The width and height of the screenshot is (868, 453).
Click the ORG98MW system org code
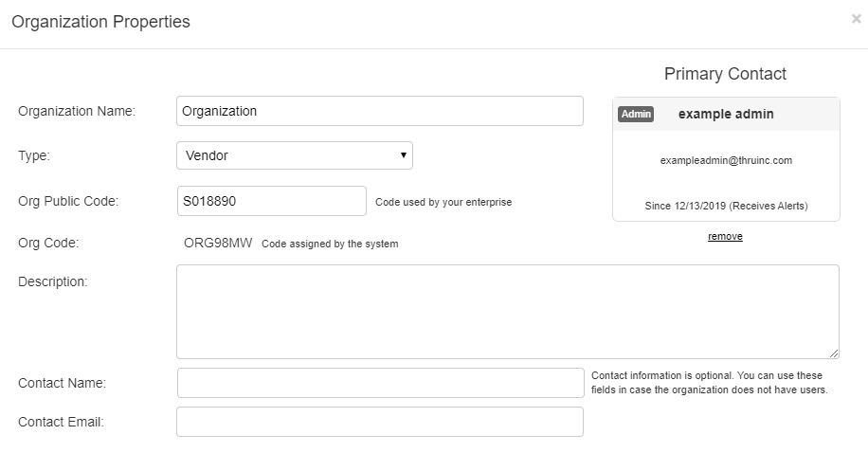[x=218, y=243]
